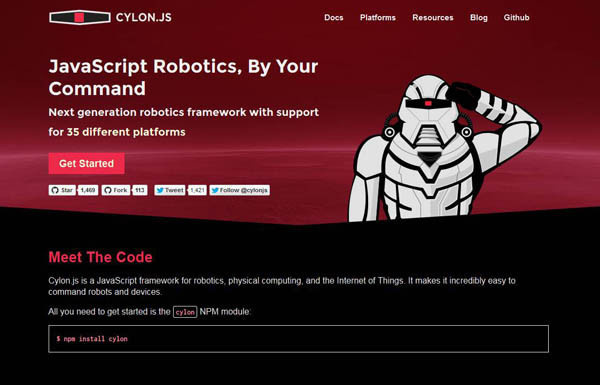The width and height of the screenshot is (600, 385).
Task: Click the 'Meet The Code' heading
Action: click(100, 257)
